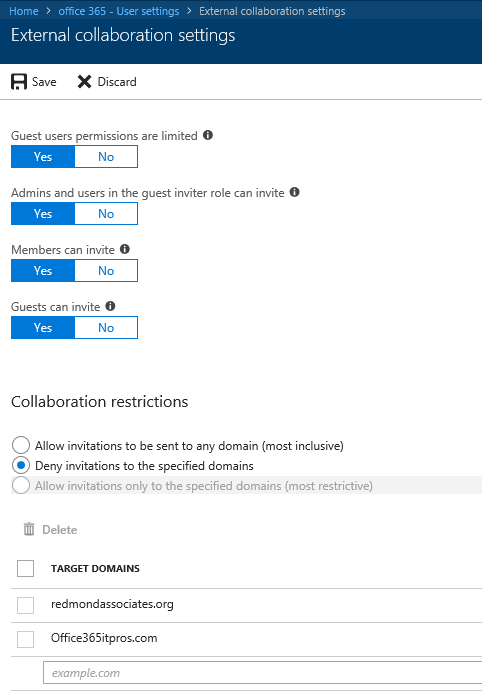Image resolution: width=482 pixels, height=693 pixels.
Task: Open office 365 - User settings breadcrumb
Action: pos(119,11)
